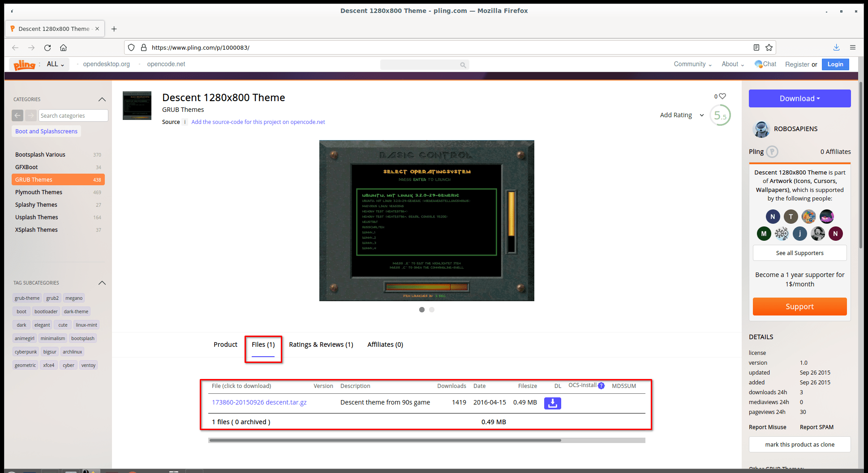Click the Login button
Screen dimensions: 868x473
pos(835,64)
